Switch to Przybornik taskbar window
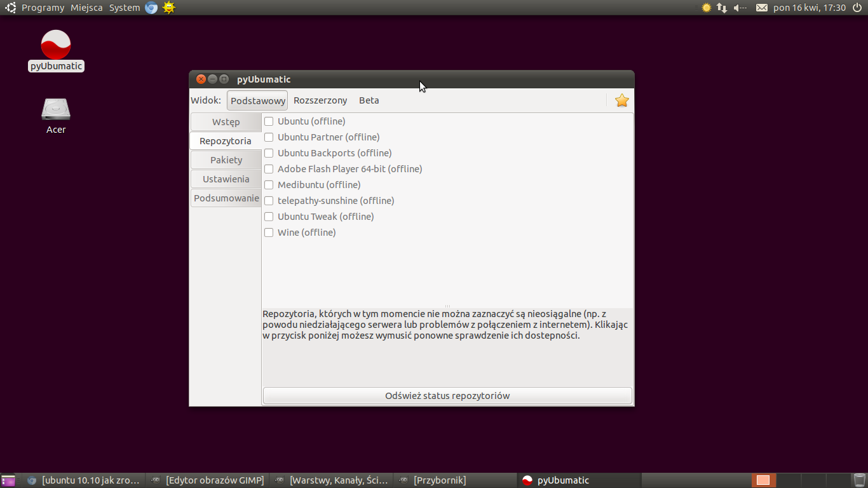The width and height of the screenshot is (868, 488). pyautogui.click(x=455, y=480)
